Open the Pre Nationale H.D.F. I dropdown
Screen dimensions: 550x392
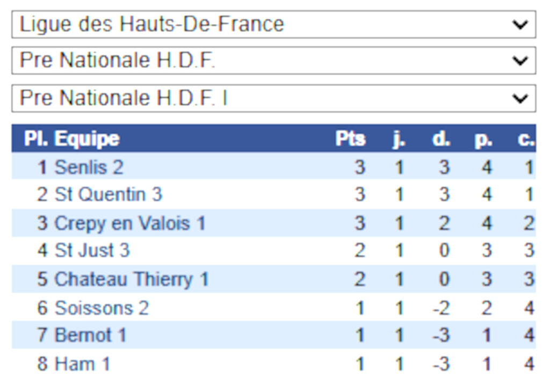point(273,98)
